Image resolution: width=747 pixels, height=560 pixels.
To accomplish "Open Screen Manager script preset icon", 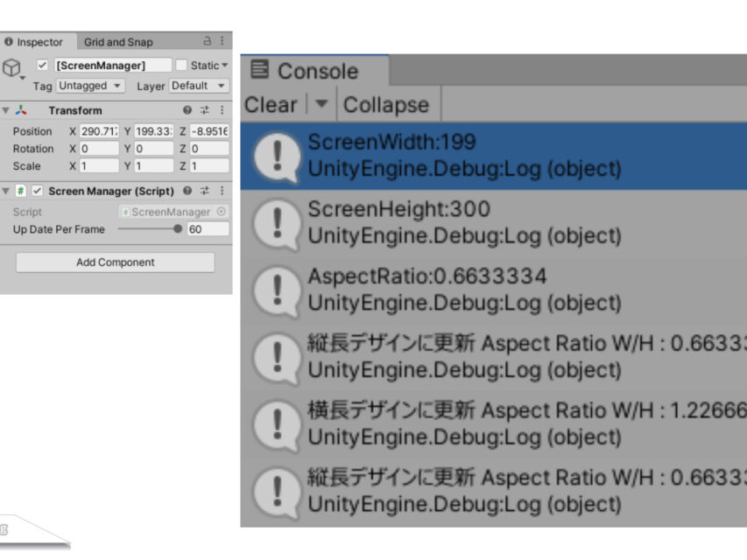I will click(204, 191).
